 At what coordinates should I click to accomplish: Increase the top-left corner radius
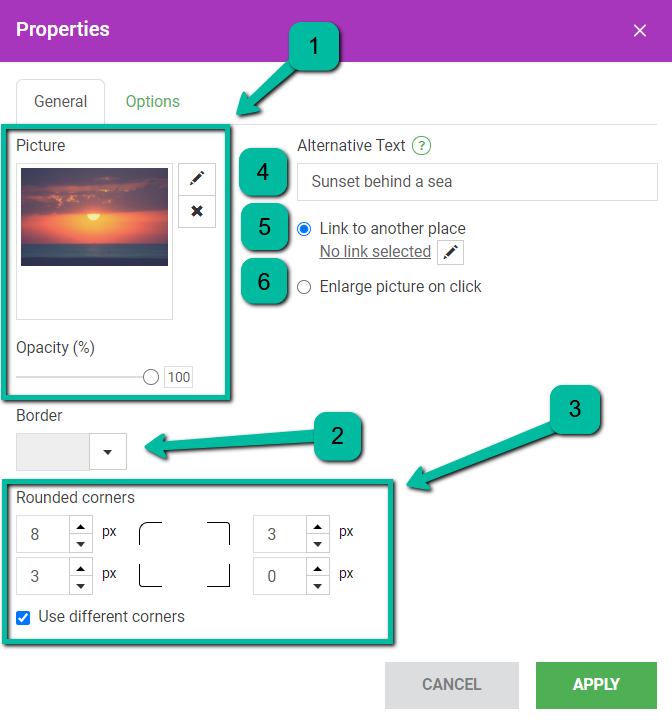[81, 526]
